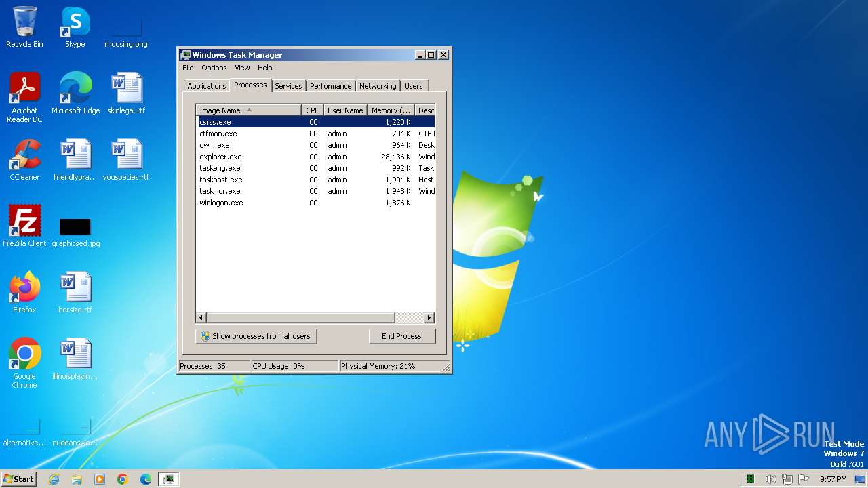Sort by Memory column header
The width and height of the screenshot is (868, 488).
391,110
